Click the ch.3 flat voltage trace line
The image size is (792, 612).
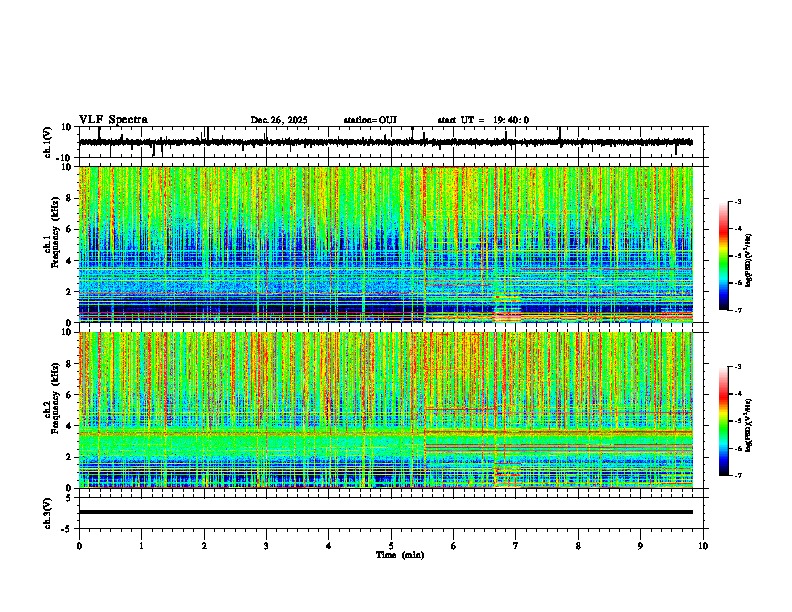[x=386, y=512]
